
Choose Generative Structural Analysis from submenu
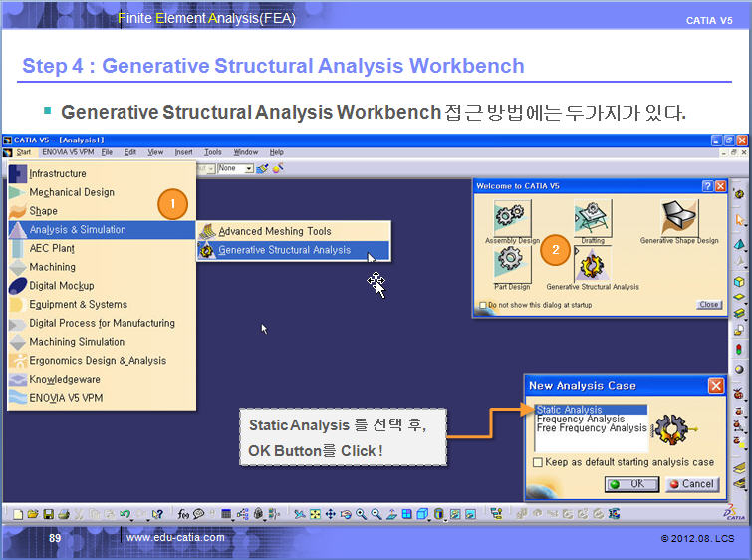tap(284, 250)
